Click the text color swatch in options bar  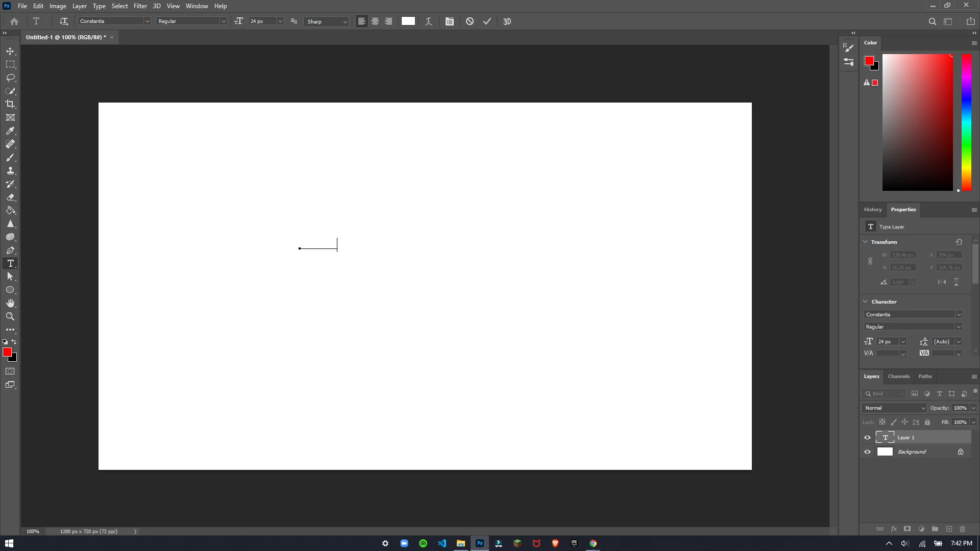point(408,21)
